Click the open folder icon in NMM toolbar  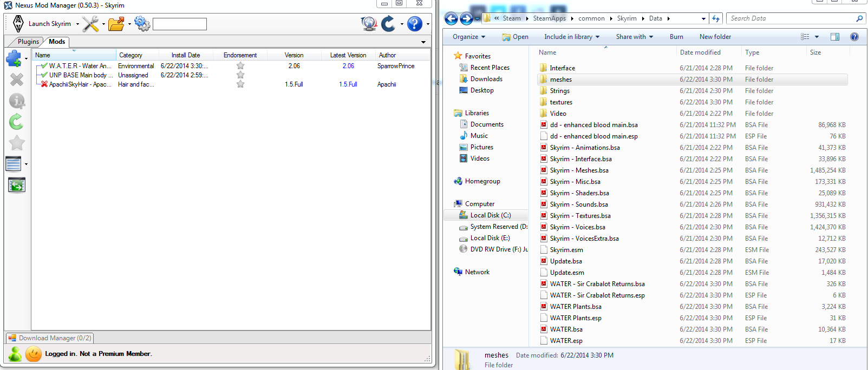116,24
